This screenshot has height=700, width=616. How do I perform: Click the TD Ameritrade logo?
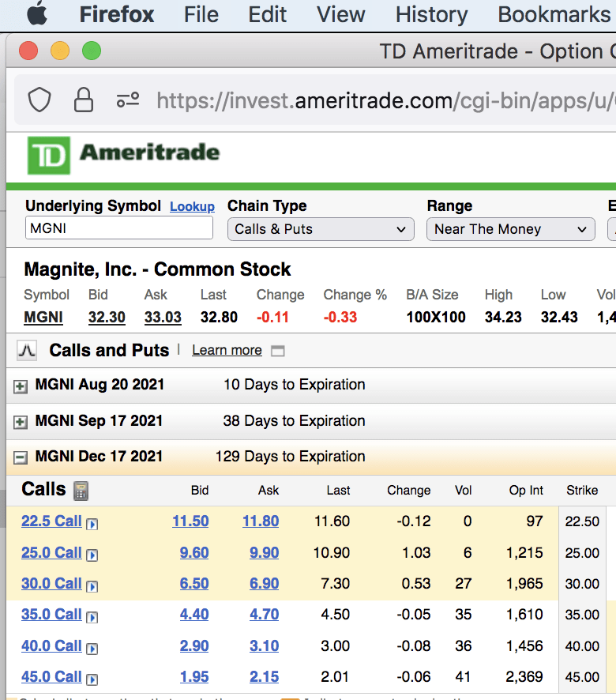click(123, 154)
